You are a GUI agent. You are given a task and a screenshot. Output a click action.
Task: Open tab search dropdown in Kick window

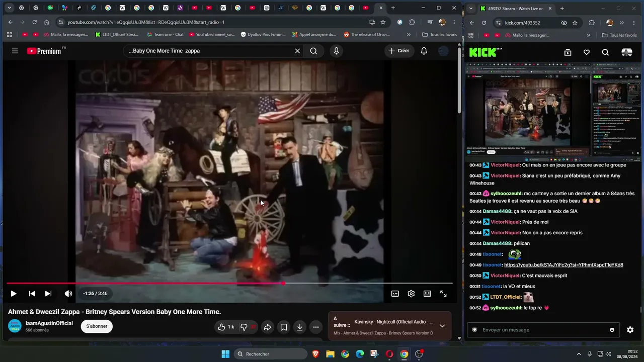pos(470,9)
